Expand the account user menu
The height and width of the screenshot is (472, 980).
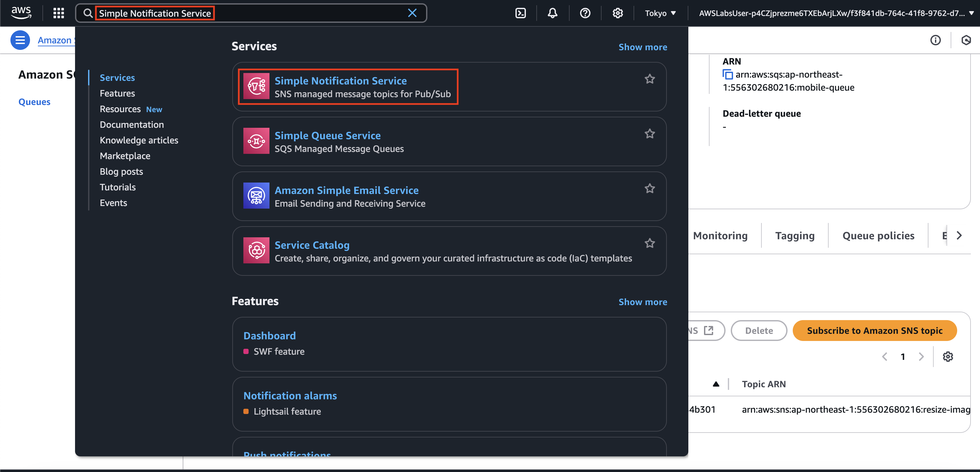(835, 13)
